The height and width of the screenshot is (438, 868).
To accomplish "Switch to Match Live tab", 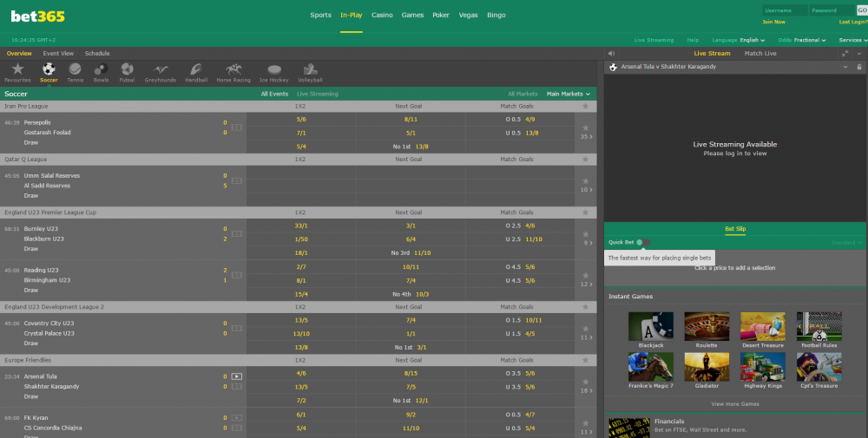I will (760, 54).
